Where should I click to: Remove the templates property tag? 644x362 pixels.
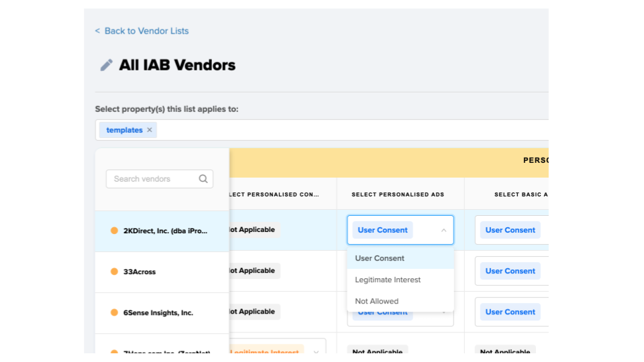point(150,129)
